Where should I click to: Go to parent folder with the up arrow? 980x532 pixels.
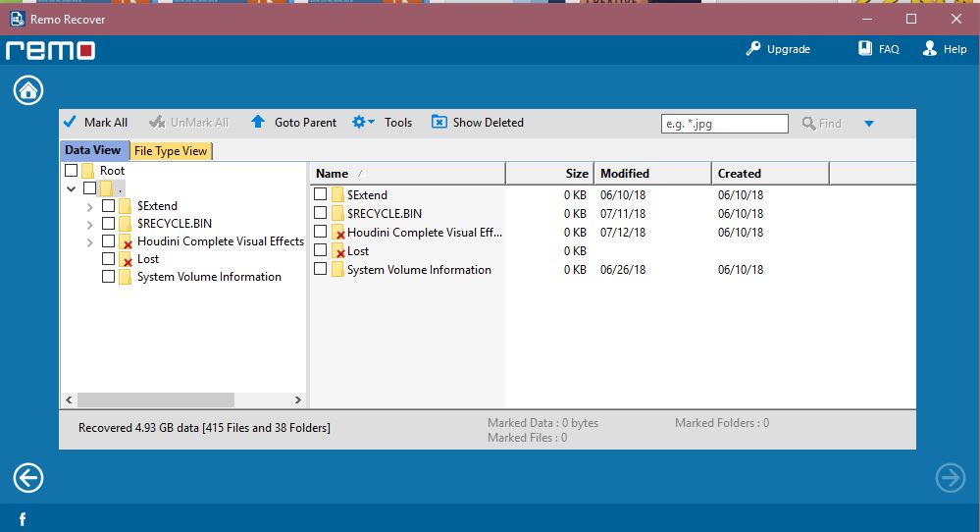point(258,123)
